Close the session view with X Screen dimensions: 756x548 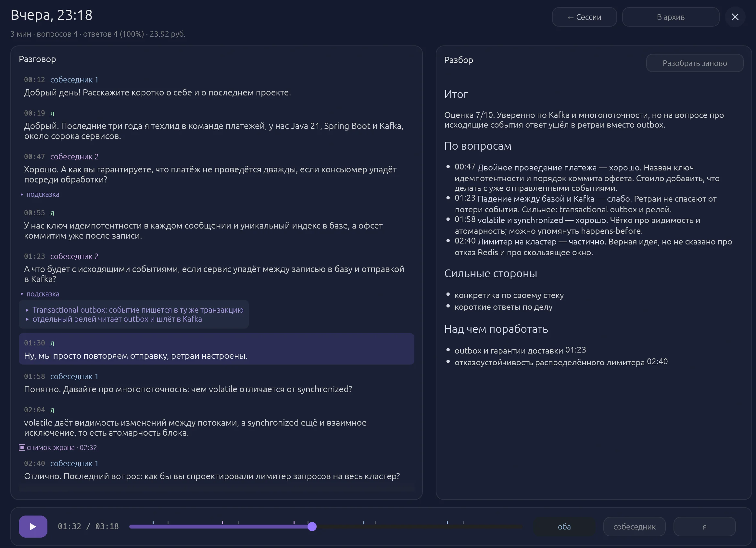[735, 17]
